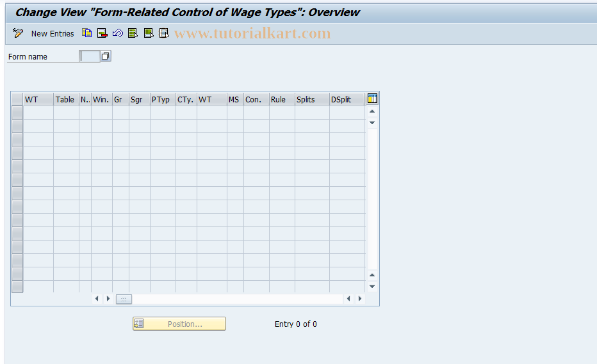Click first empty WT cell in row one
The image size is (597, 364).
coord(38,113)
